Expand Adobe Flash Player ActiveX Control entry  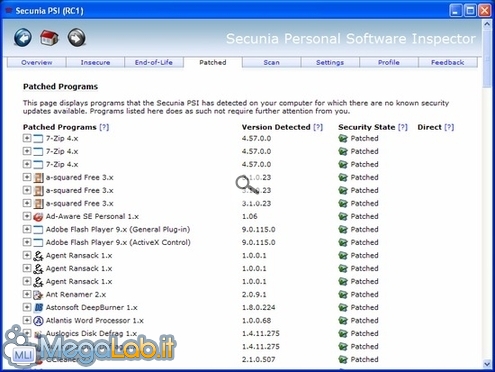pyautogui.click(x=27, y=242)
